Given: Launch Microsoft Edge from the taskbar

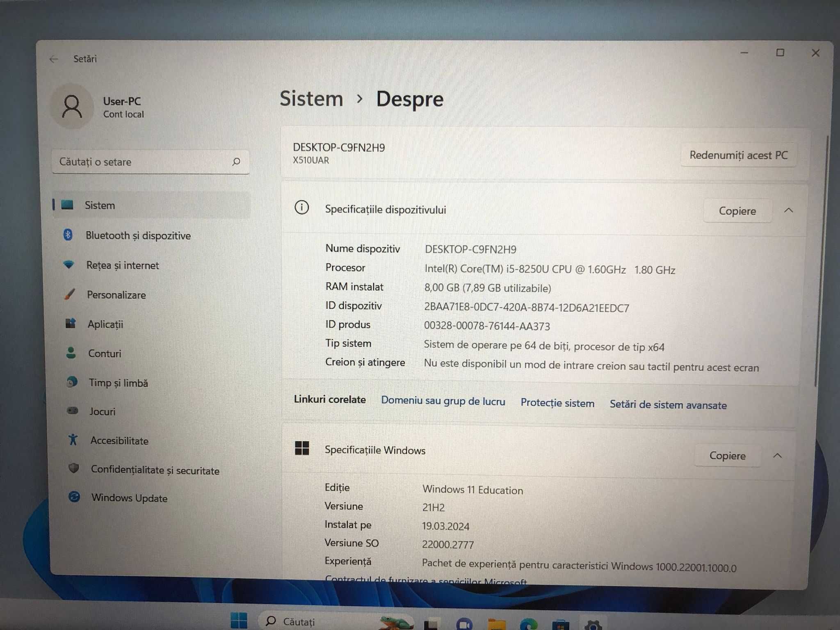Looking at the screenshot, I should pos(529,624).
